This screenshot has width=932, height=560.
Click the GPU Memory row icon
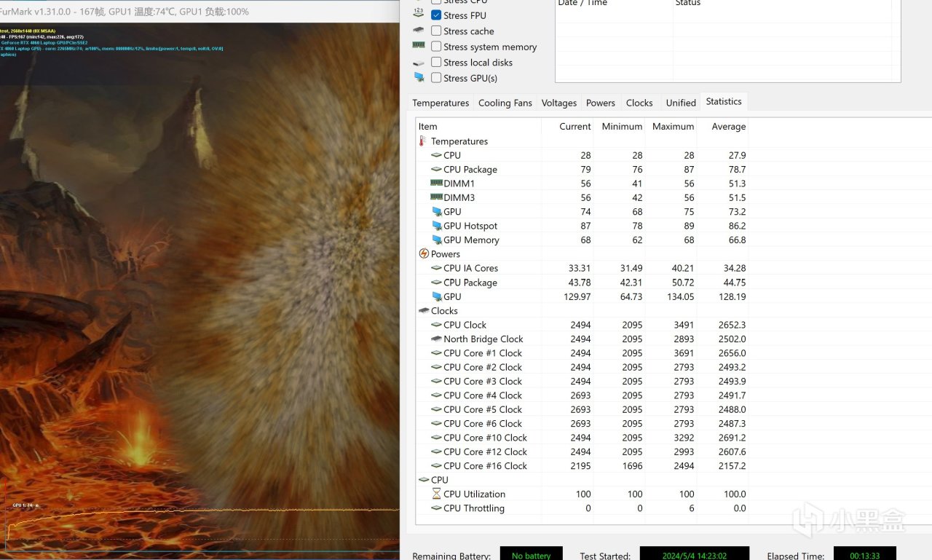(436, 240)
